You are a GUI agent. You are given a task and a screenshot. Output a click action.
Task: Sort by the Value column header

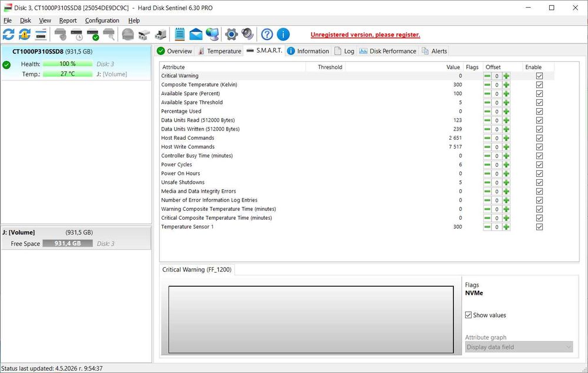tap(404, 67)
